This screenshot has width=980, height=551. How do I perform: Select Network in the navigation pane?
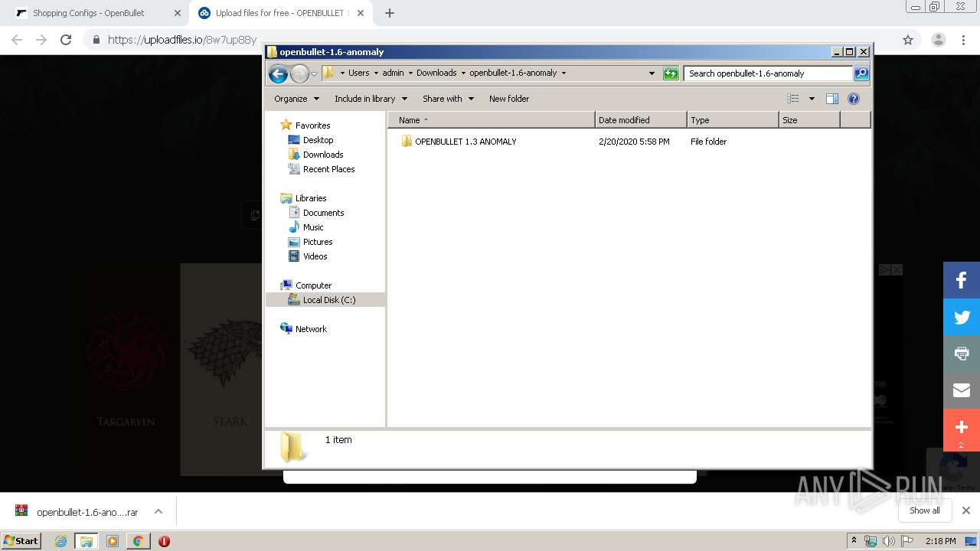click(x=311, y=329)
